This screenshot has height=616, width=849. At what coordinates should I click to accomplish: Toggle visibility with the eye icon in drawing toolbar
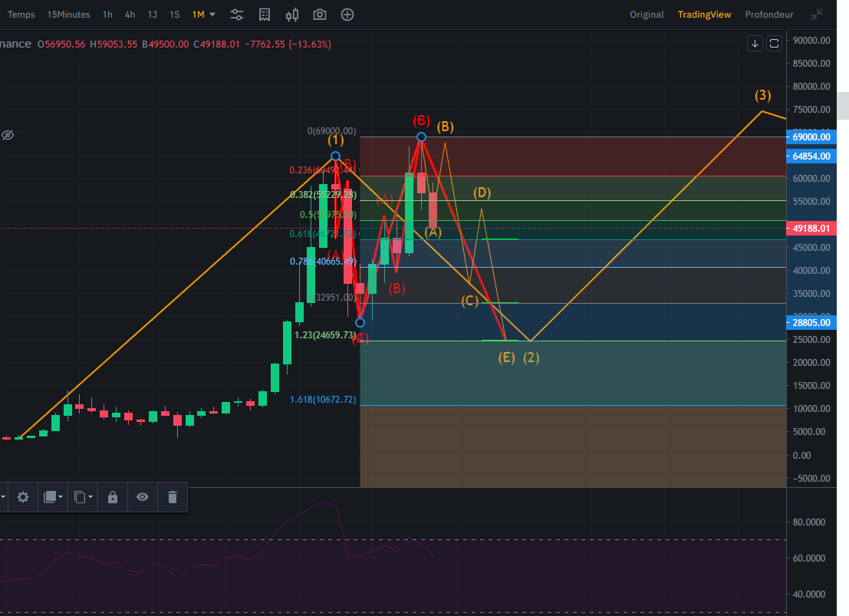143,497
